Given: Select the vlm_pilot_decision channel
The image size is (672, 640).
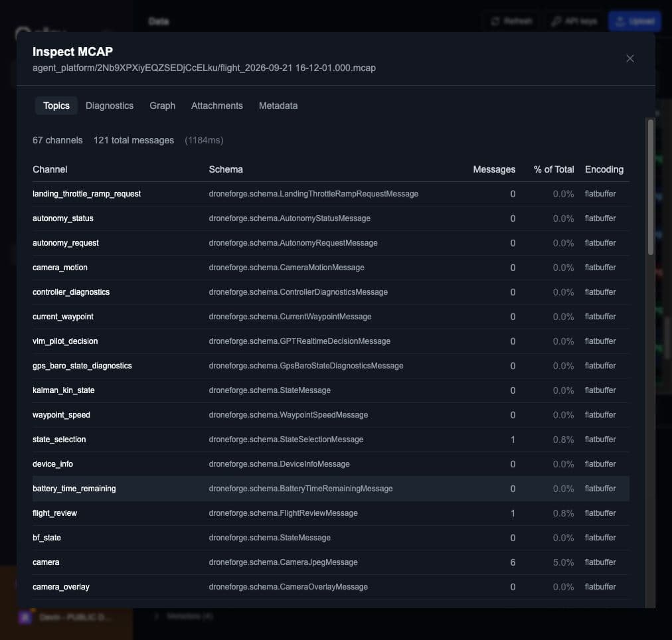Looking at the screenshot, I should click(65, 341).
